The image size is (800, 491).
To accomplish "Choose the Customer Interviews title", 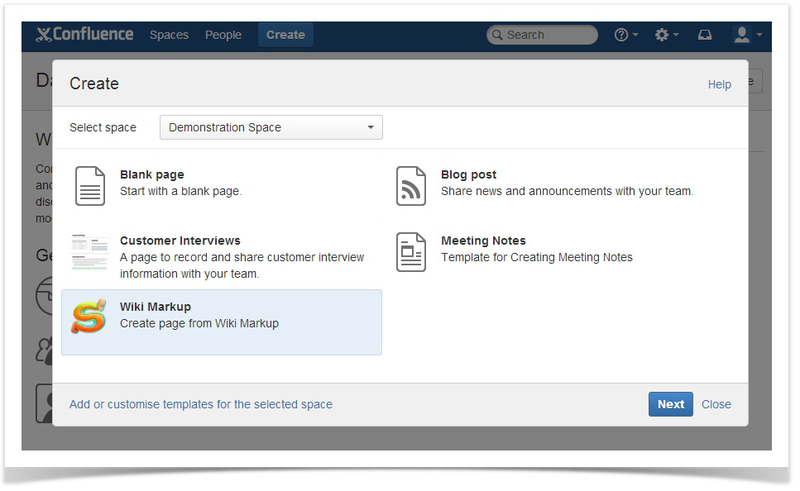I will [x=180, y=240].
